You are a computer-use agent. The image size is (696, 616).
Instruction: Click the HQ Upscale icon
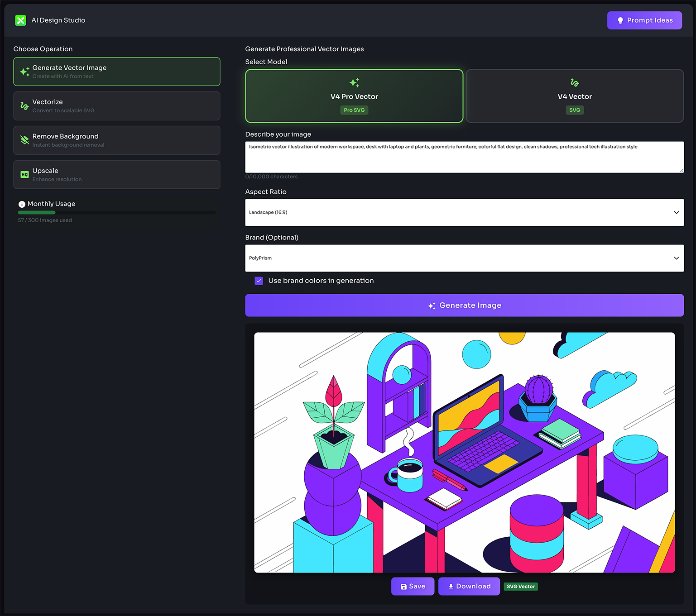tap(24, 174)
